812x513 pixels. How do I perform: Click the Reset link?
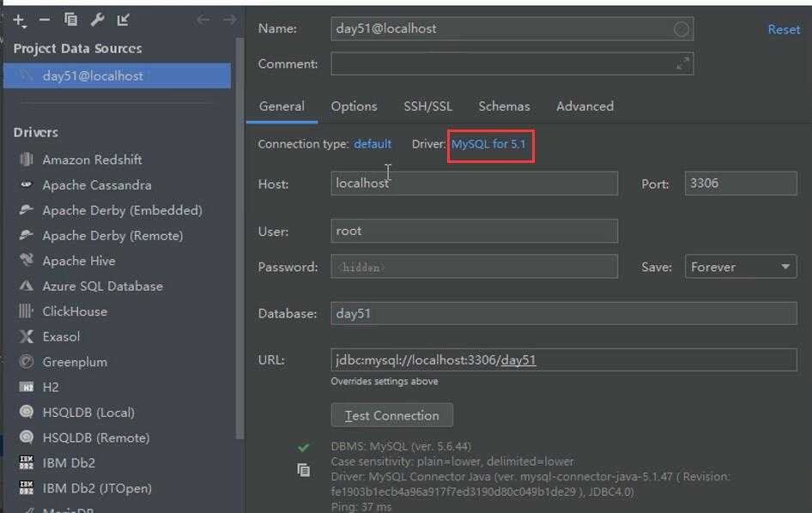click(x=784, y=29)
